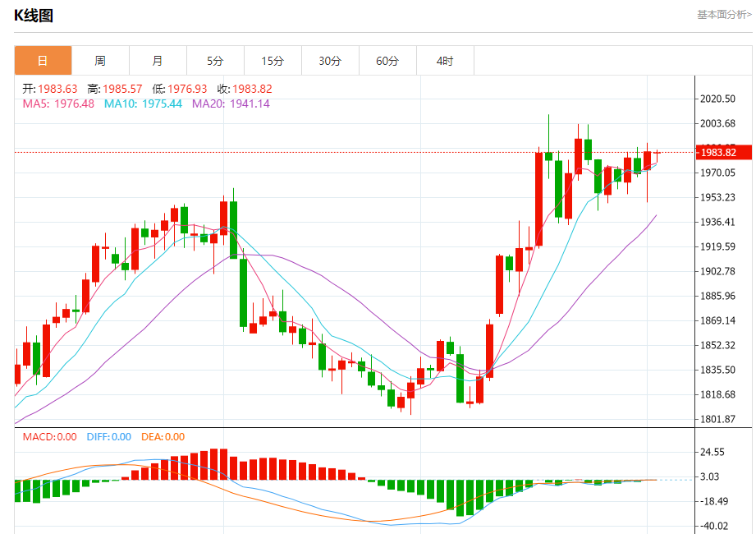756x534 pixels.
Task: Click the MA10: 1975.44 indicator label
Action: click(x=143, y=104)
